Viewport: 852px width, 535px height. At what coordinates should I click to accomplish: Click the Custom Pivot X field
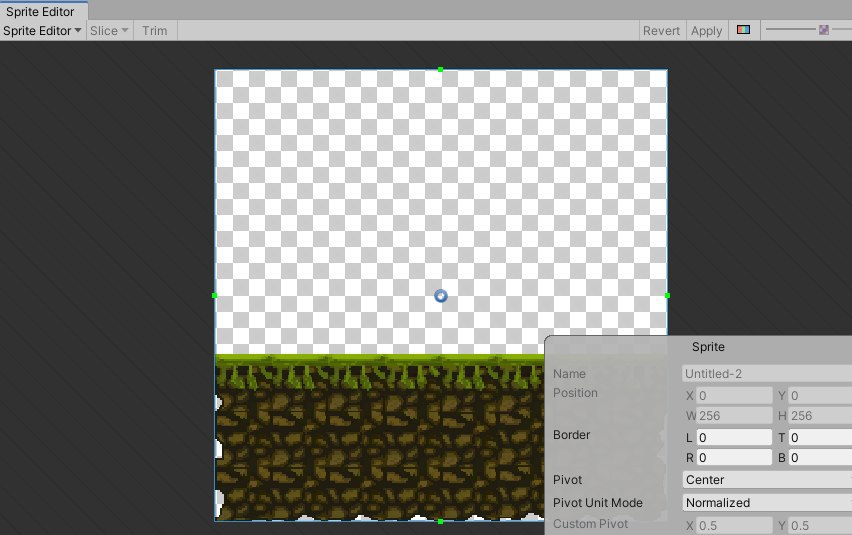[734, 526]
